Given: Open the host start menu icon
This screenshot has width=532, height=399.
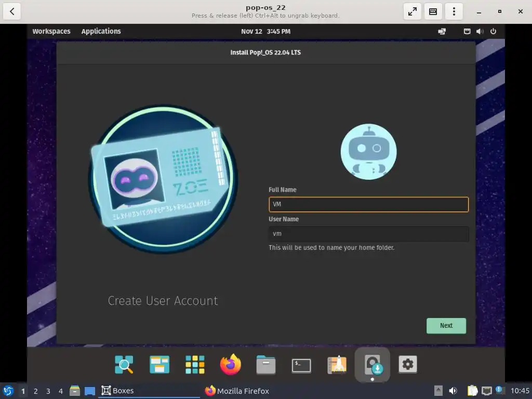Looking at the screenshot, I should coord(8,391).
